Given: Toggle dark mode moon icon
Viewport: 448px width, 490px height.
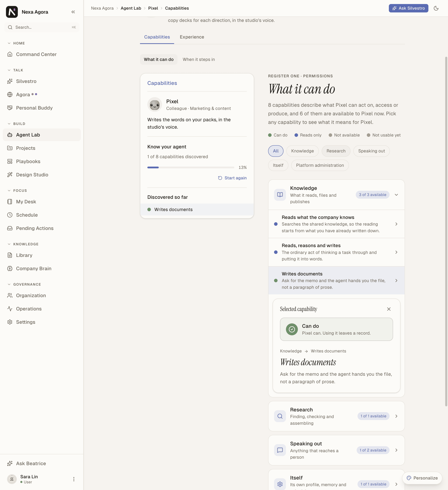Looking at the screenshot, I should coord(436,8).
